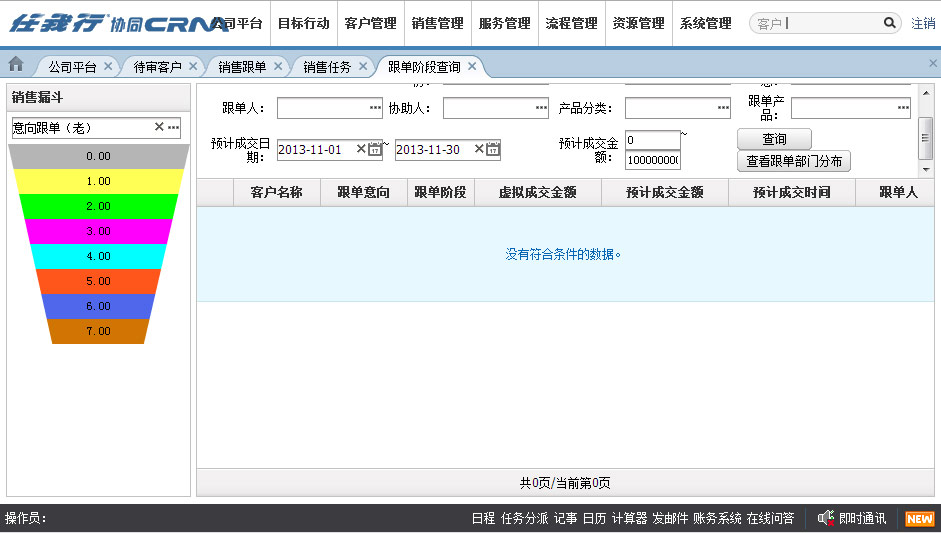Clear the 意向跟单 funnel selection
Viewport: 941px width, 533px height.
pos(159,128)
